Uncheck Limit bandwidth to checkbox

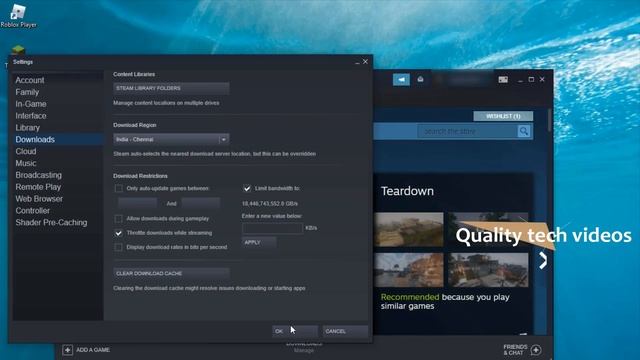[x=247, y=189]
